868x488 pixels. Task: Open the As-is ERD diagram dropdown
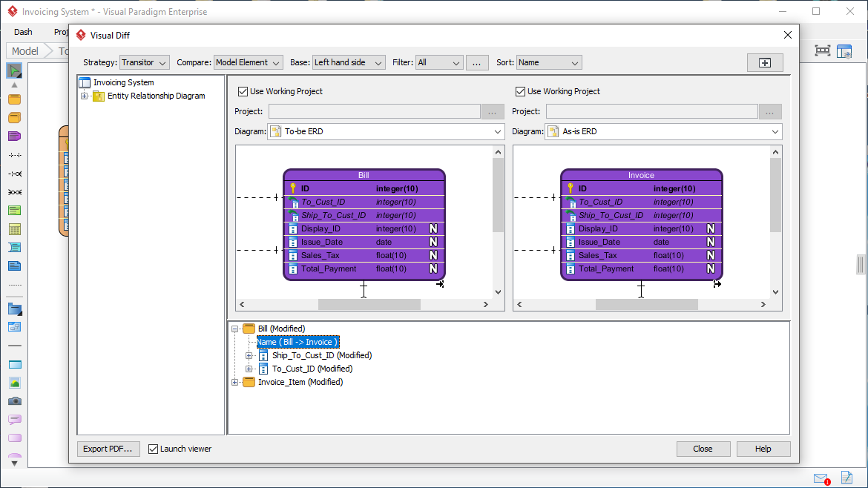point(663,132)
